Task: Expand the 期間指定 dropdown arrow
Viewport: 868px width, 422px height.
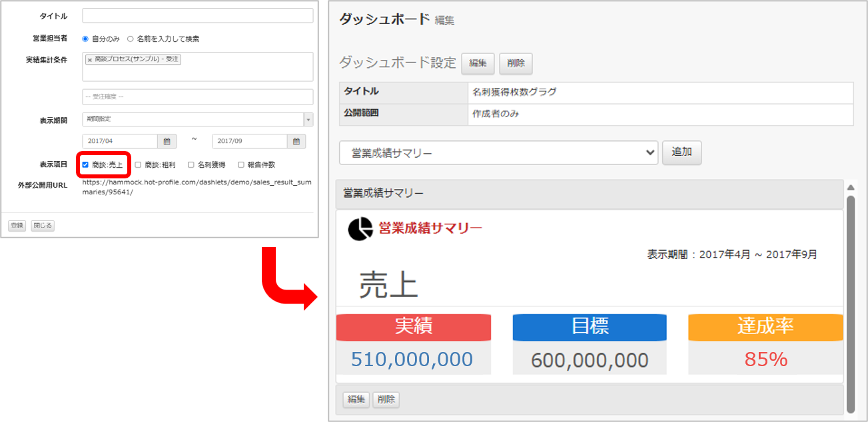Action: coord(308,120)
